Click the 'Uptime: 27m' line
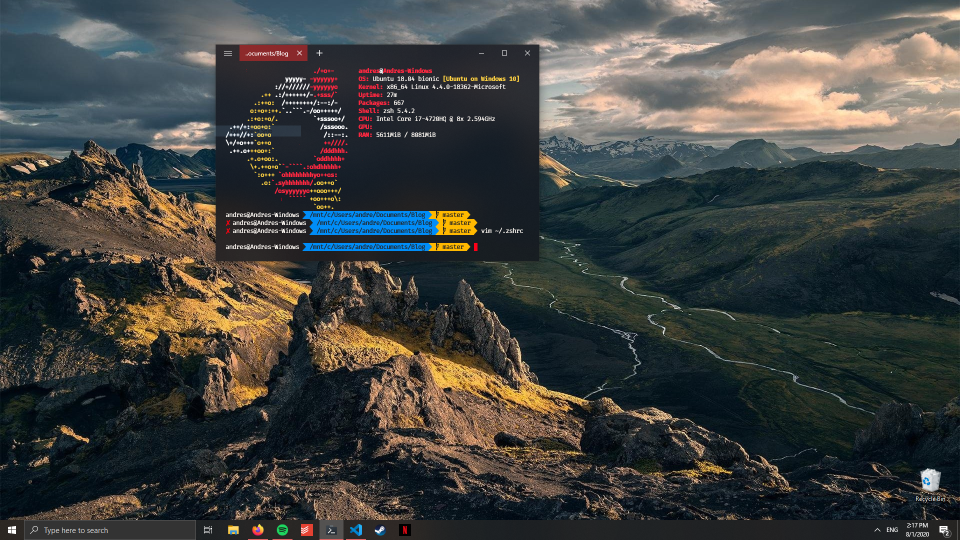Viewport: 960px width, 540px height. 378,95
